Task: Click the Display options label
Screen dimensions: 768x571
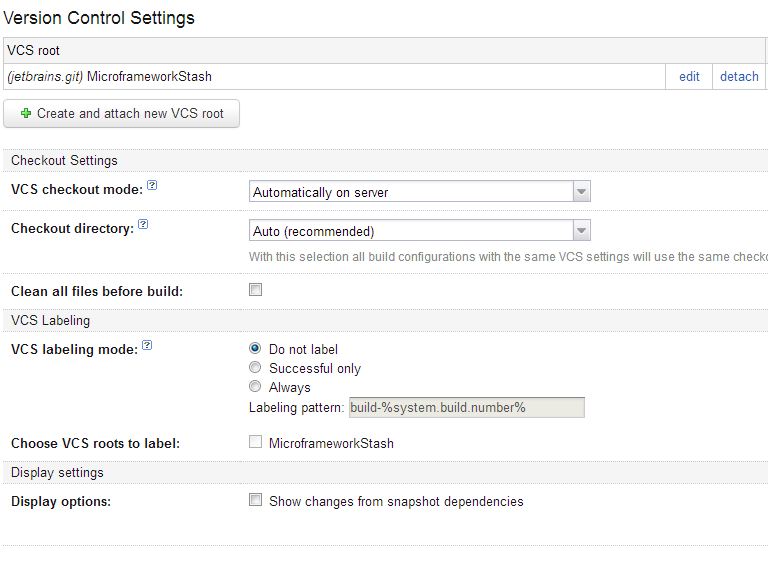Action: (x=61, y=501)
